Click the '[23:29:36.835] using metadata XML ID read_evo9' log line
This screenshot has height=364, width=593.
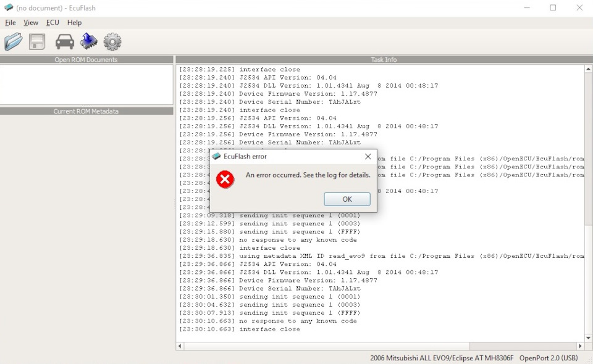click(382, 256)
